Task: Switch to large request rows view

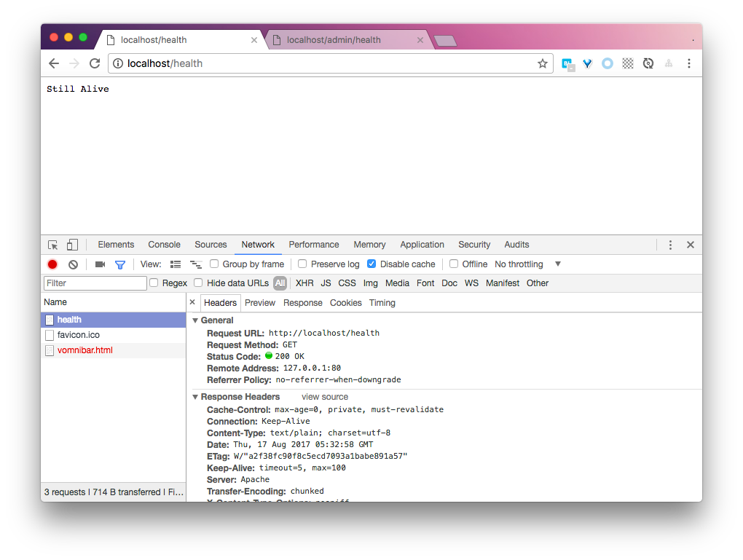Action: pyautogui.click(x=176, y=264)
